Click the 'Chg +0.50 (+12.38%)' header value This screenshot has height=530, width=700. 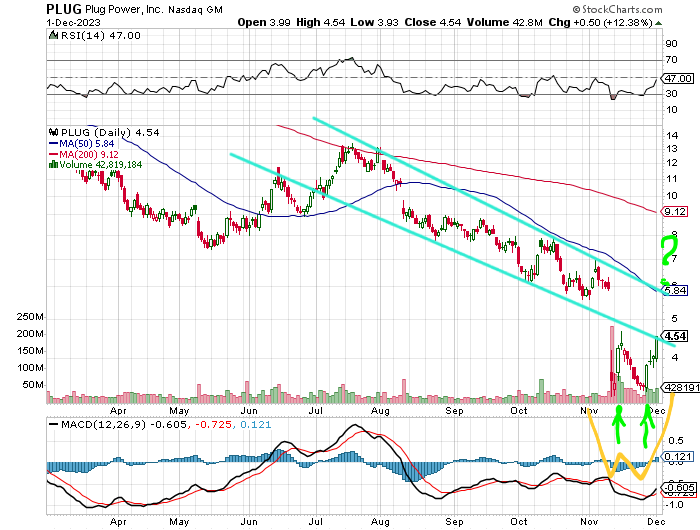[600, 22]
